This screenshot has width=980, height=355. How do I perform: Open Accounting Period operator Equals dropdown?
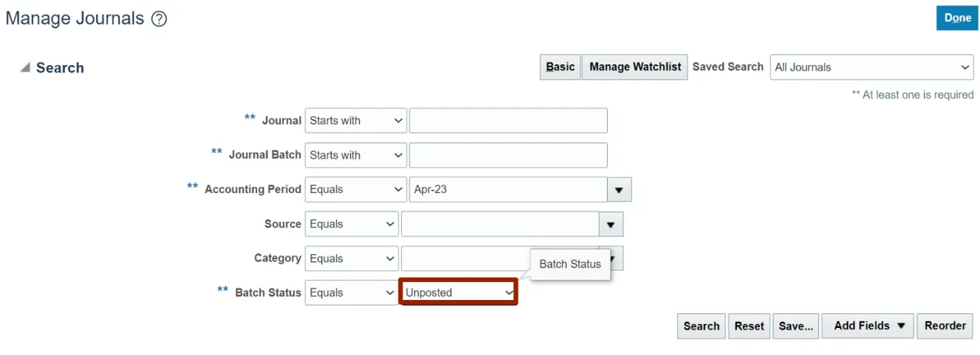(355, 190)
